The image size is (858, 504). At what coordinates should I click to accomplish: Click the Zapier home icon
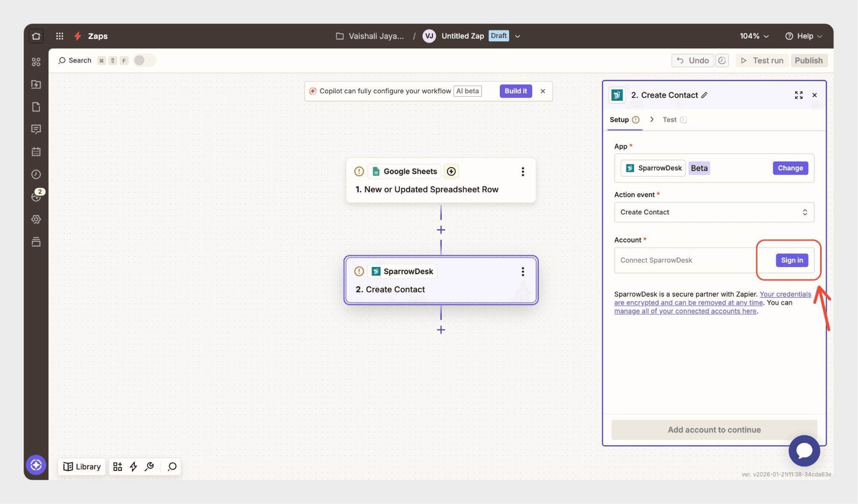click(36, 36)
